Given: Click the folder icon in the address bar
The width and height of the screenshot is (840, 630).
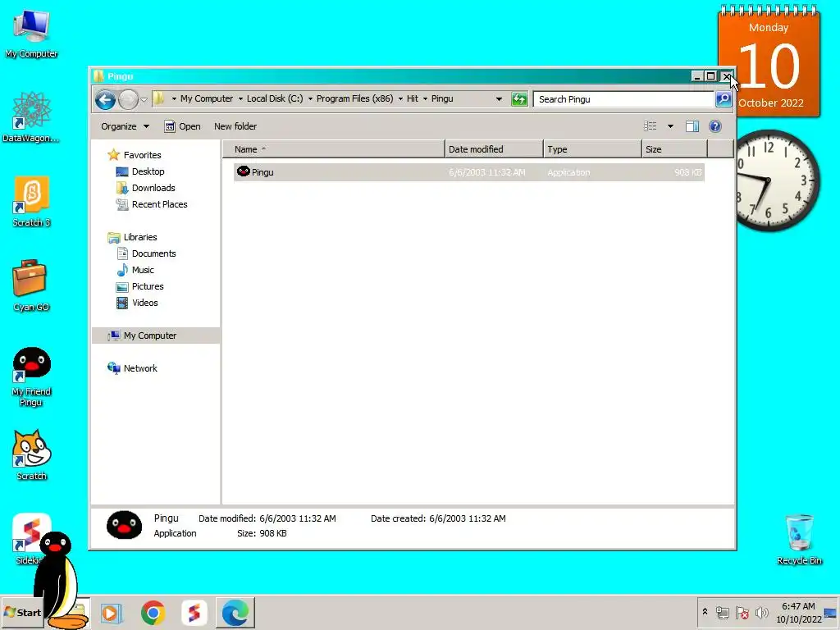Looking at the screenshot, I should click(x=158, y=98).
